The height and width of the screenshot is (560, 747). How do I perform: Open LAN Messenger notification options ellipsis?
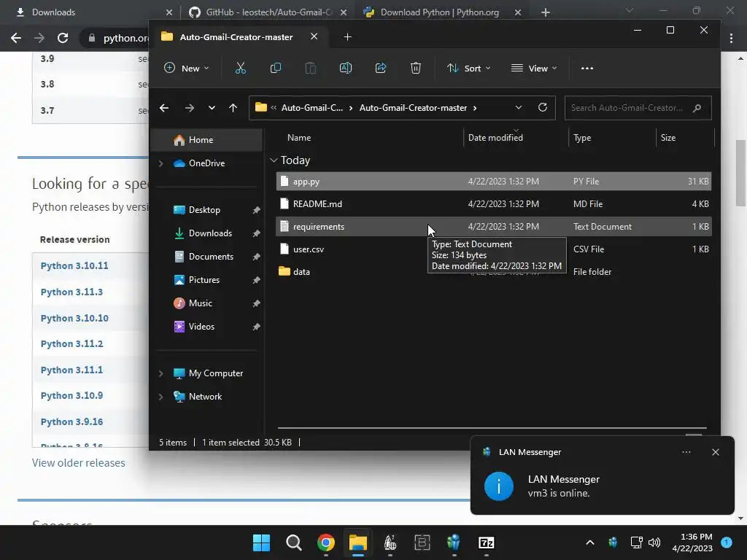tap(686, 452)
